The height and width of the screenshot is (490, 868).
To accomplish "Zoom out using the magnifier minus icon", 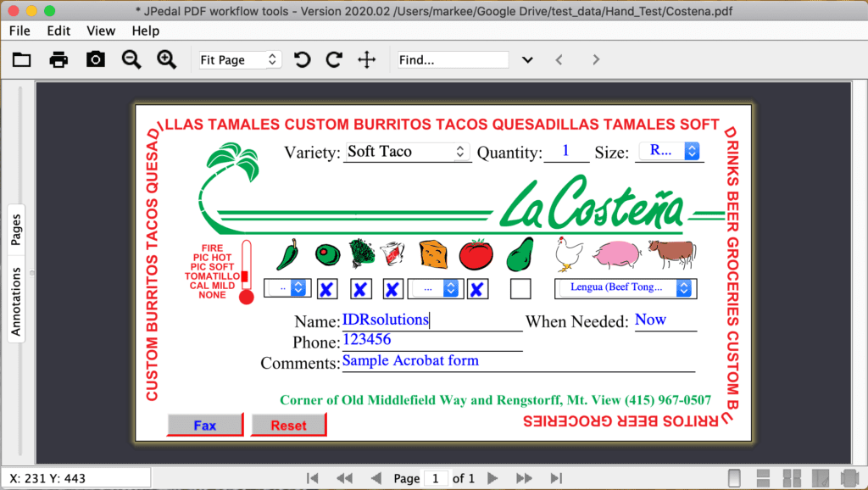I will (x=131, y=59).
